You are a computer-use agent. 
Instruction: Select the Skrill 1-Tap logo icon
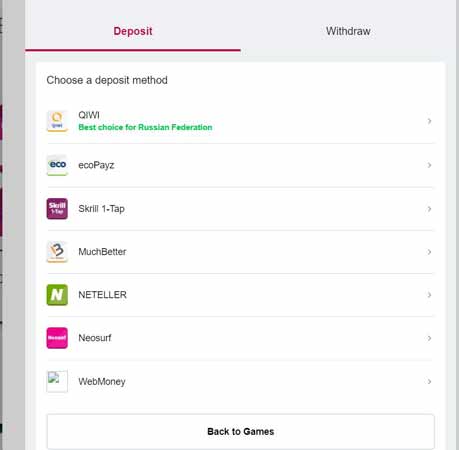(x=57, y=209)
